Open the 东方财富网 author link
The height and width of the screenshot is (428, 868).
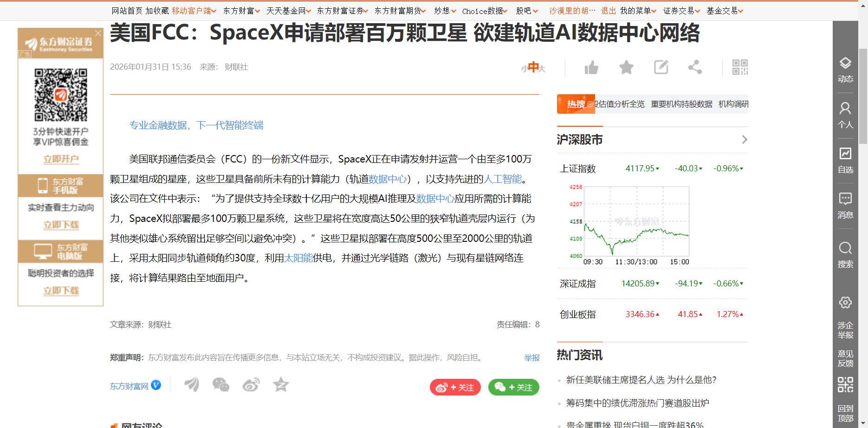129,386
